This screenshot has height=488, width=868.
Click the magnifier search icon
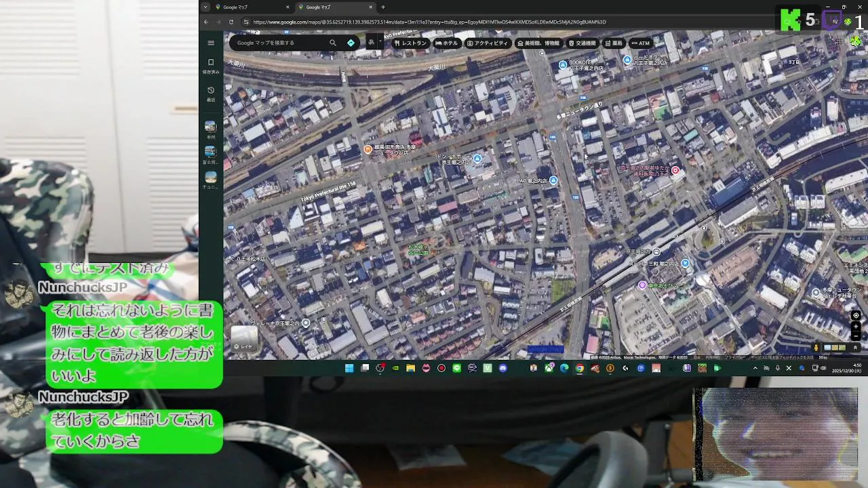333,43
